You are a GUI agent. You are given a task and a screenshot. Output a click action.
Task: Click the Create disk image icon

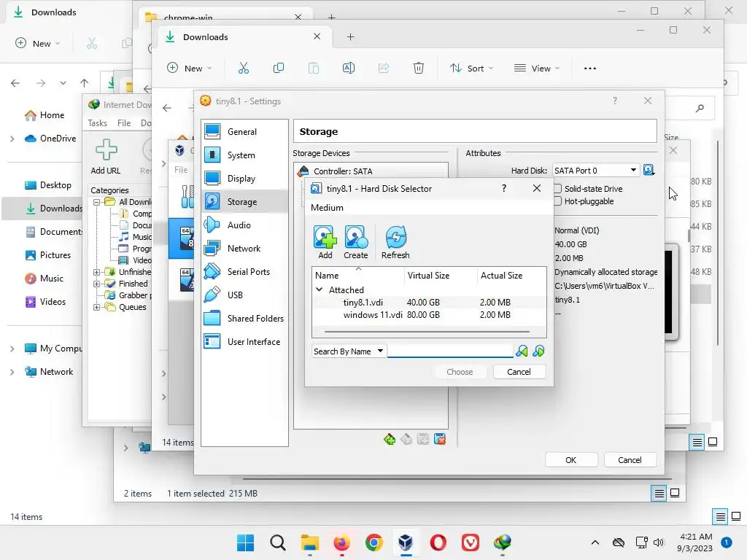point(355,242)
